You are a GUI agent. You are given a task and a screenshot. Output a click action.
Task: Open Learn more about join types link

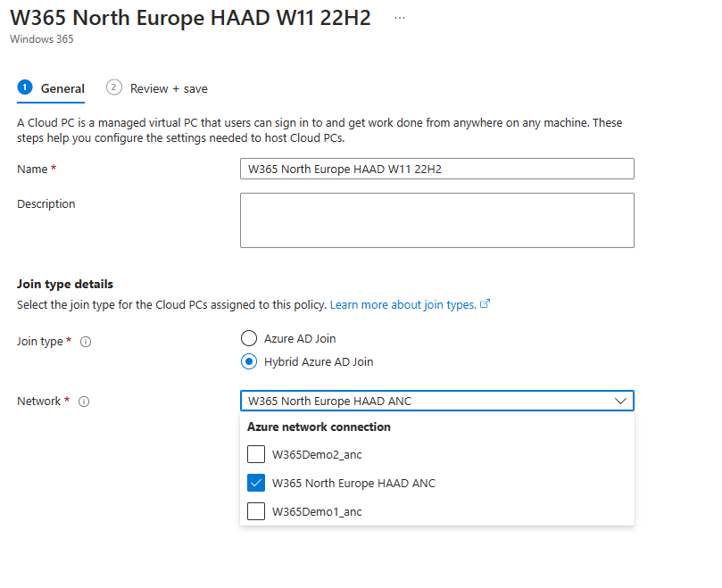(x=402, y=305)
